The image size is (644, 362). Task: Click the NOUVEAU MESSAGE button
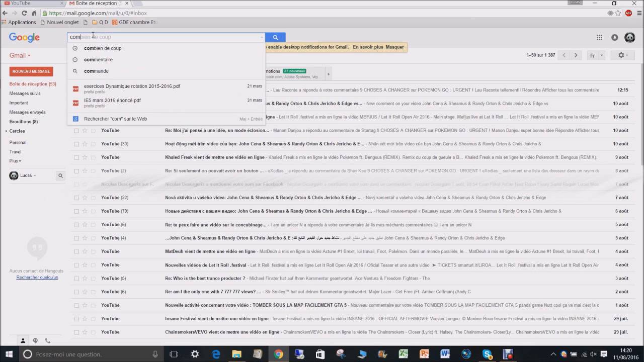[31, 71]
